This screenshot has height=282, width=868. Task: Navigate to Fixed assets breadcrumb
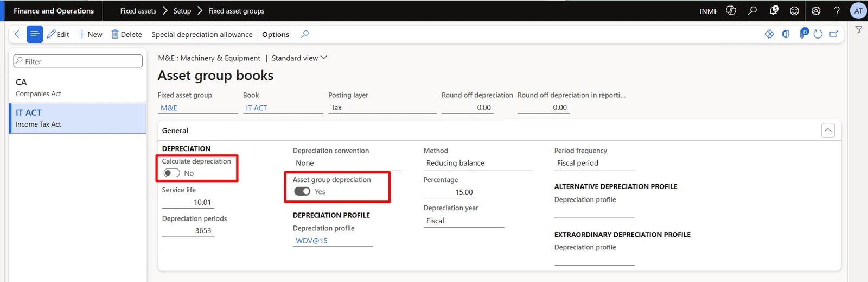[138, 11]
